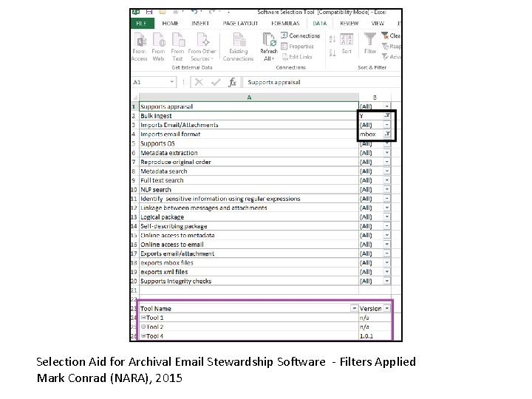The width and height of the screenshot is (532, 399).
Task: Open From Other Sources
Action: 202,47
